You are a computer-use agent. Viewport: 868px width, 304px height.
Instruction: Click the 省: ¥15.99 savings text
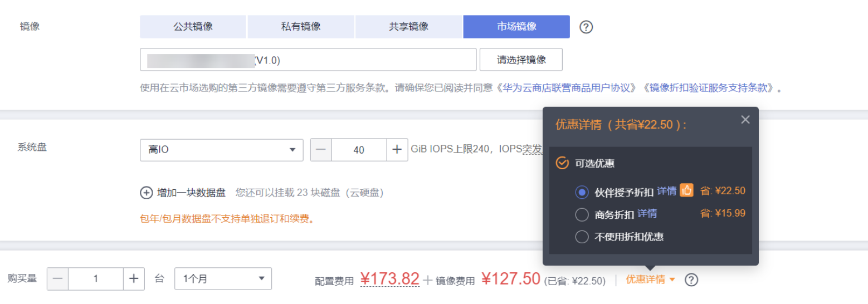click(x=723, y=213)
